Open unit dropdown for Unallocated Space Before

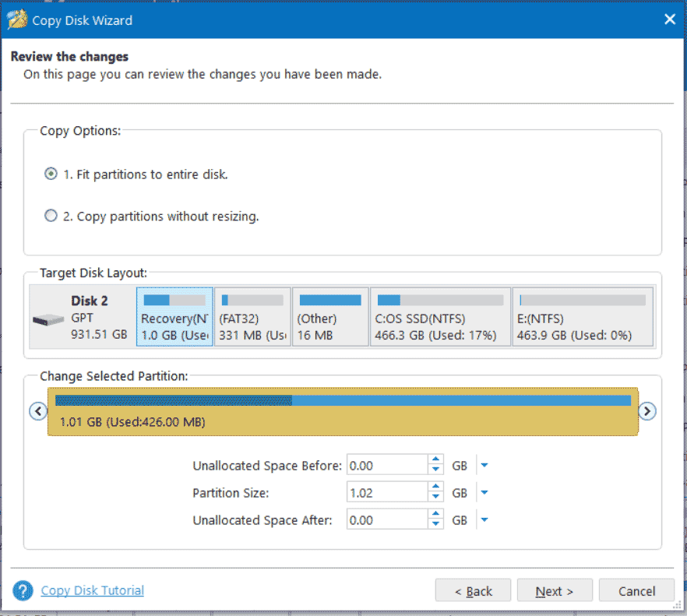pyautogui.click(x=484, y=465)
